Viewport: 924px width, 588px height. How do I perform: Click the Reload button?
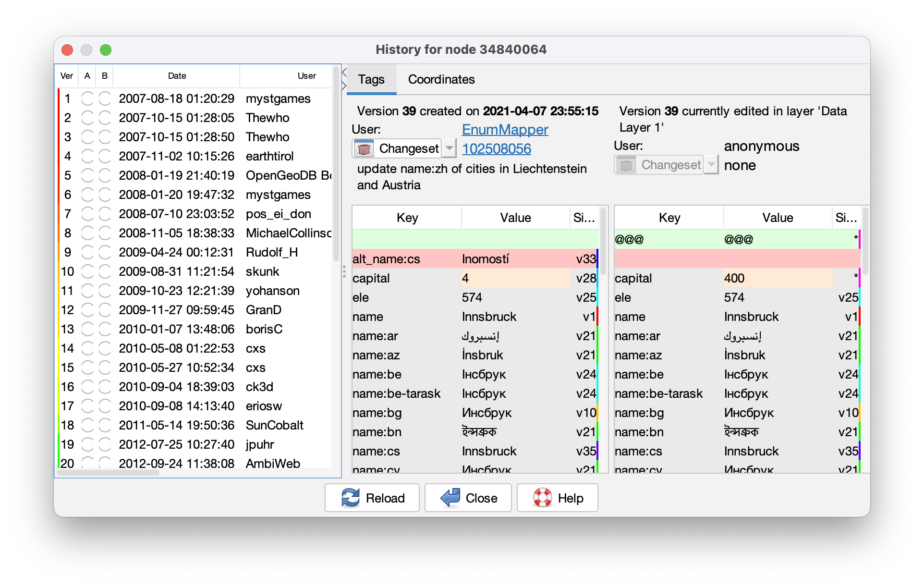[372, 498]
